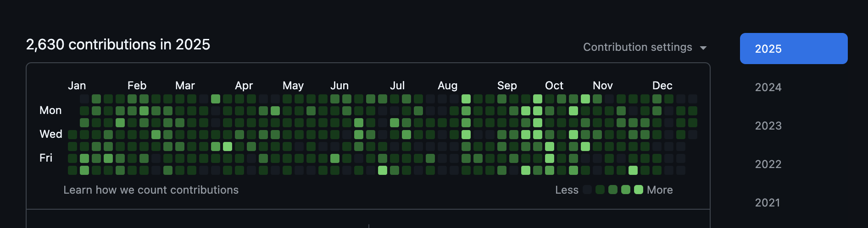Select the middle legend color square
The width and height of the screenshot is (868, 228).
[x=613, y=190]
